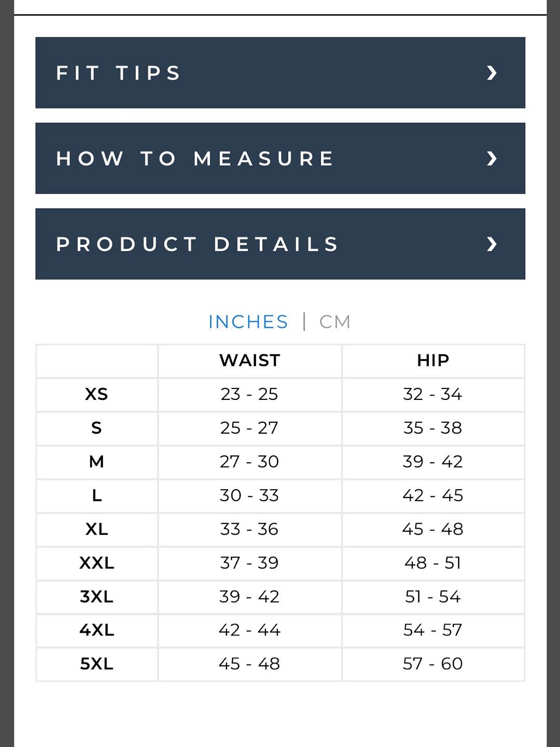Switch units to CM
Viewport: 560px width, 747px height.
coord(335,322)
